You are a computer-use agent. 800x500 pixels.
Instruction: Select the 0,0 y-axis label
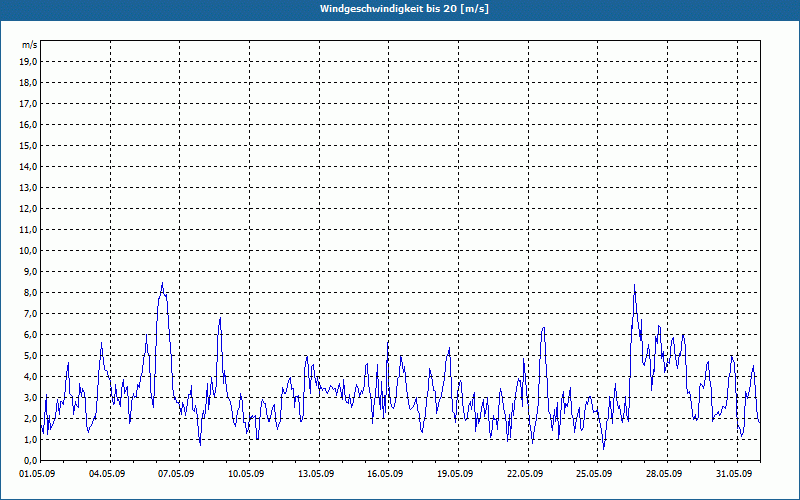pos(30,460)
